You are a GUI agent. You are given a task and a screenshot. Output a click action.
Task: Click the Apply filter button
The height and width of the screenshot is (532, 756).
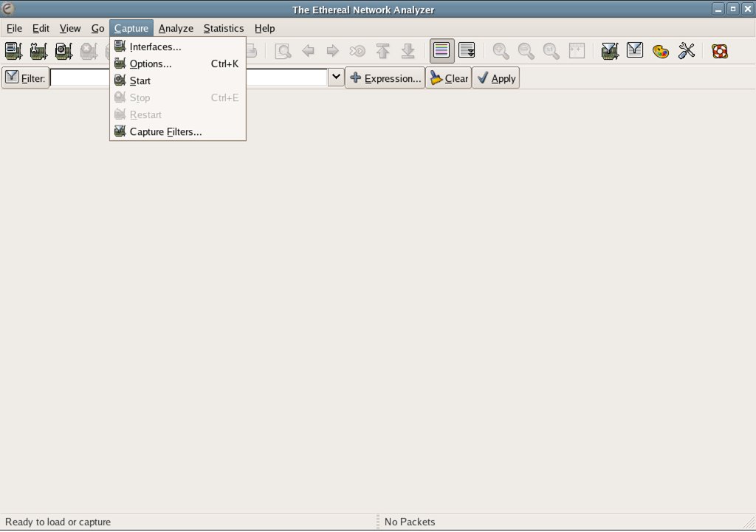click(496, 78)
